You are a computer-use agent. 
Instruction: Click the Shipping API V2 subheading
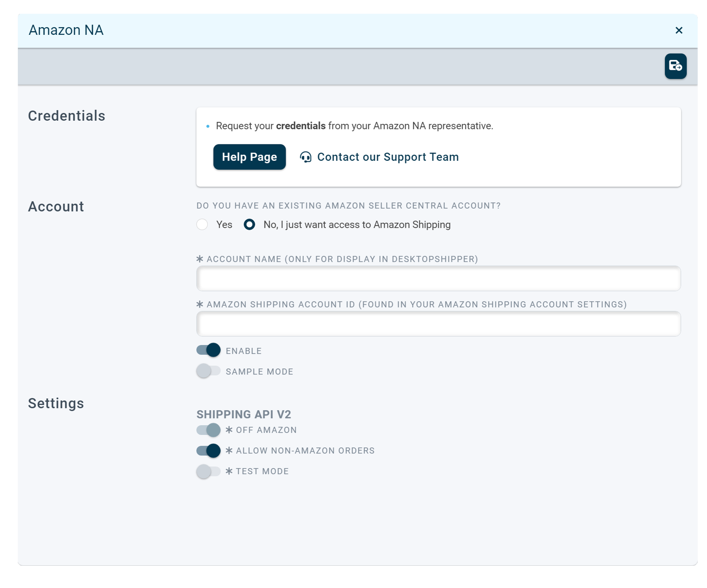tap(243, 415)
